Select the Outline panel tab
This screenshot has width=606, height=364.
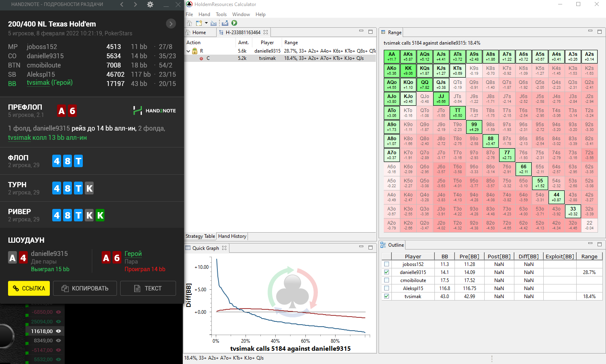(x=392, y=245)
